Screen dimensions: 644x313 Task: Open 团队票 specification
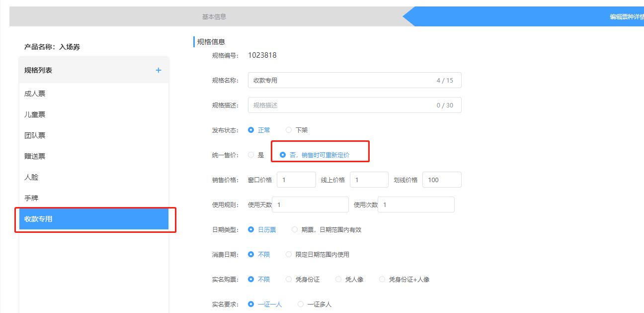(35, 135)
